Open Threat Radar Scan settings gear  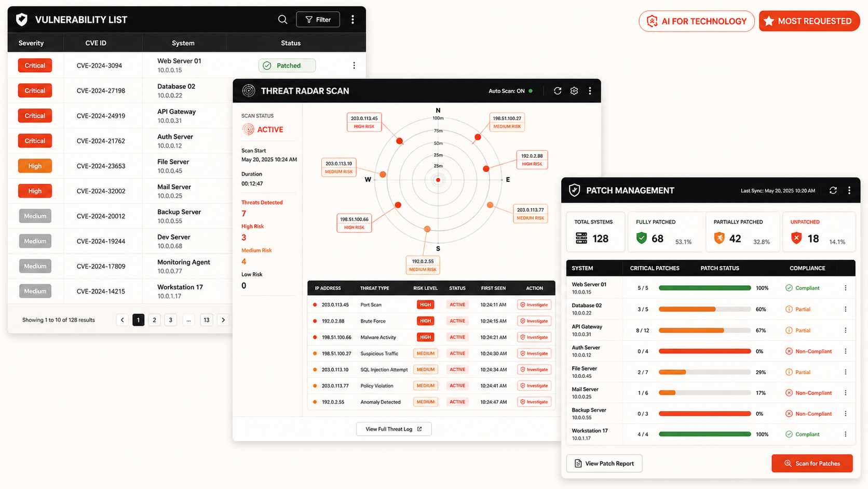click(x=574, y=91)
